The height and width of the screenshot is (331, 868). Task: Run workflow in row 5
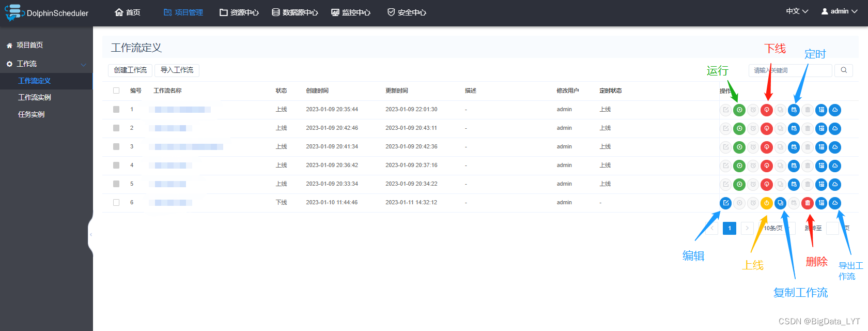(x=739, y=184)
